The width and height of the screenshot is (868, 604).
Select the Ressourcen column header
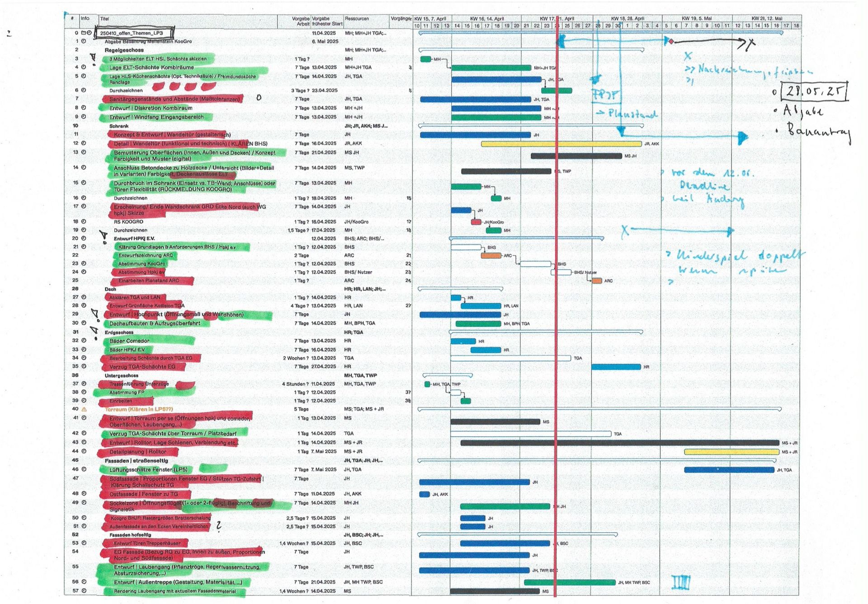357,19
